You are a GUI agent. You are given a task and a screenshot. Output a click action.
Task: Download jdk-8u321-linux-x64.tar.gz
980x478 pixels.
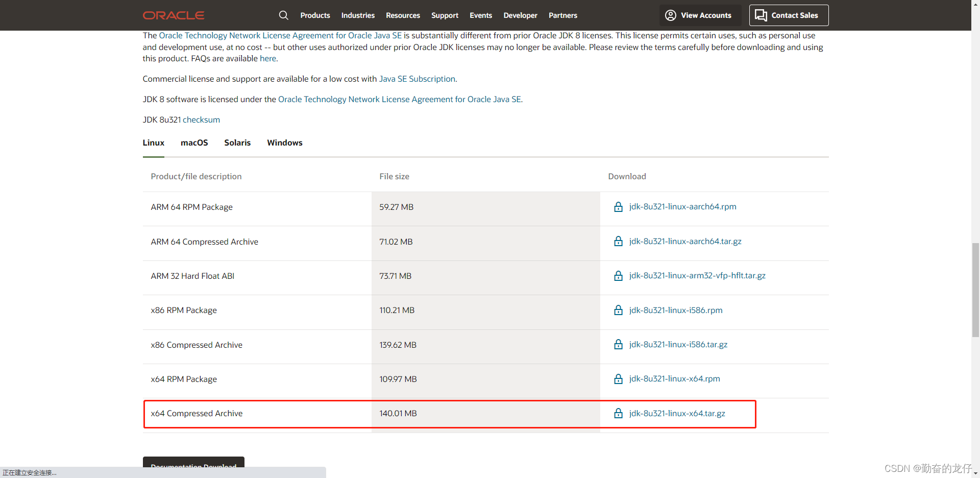pyautogui.click(x=677, y=413)
